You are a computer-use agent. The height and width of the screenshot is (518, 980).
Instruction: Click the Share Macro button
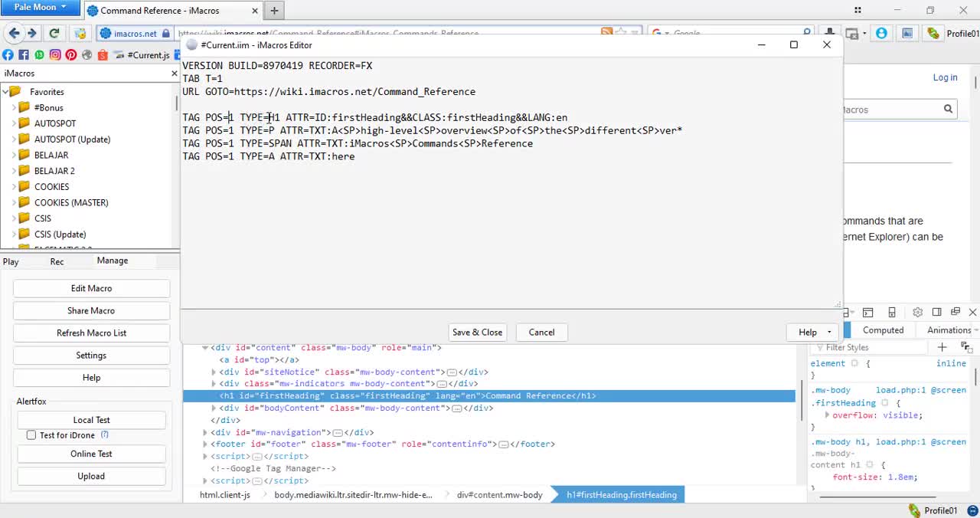(91, 310)
